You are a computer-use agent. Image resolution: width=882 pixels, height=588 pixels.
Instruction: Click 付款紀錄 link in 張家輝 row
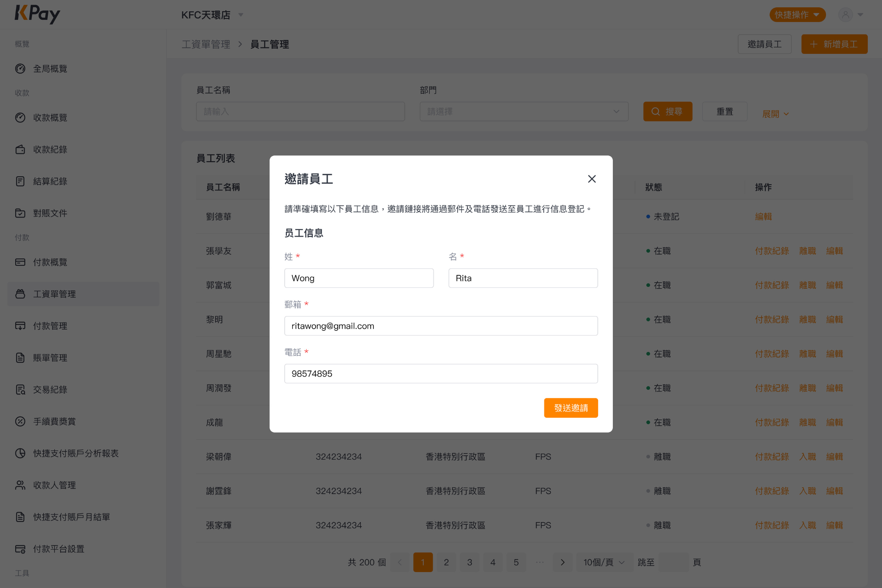click(772, 526)
